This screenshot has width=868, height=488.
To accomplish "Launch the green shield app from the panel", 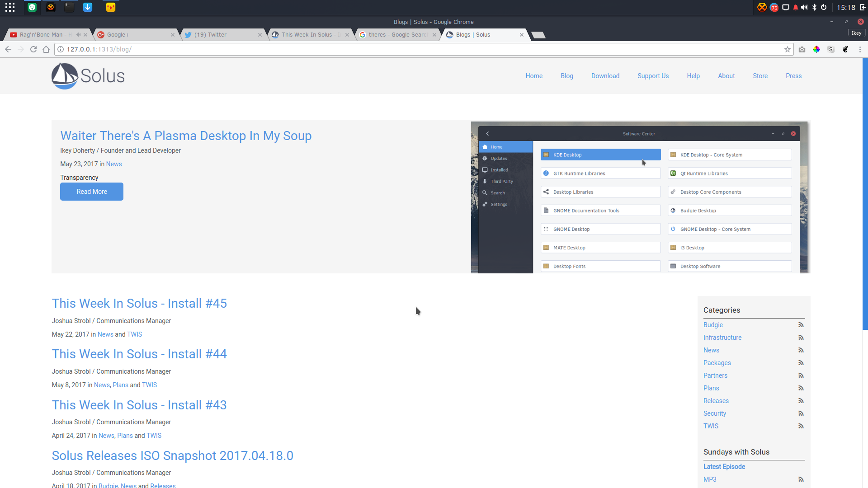I will click(32, 7).
